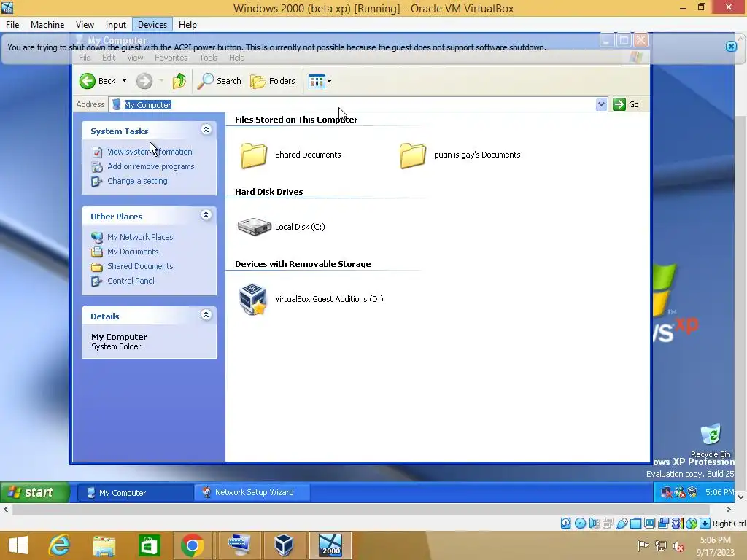Viewport: 747px width, 560px height.
Task: Click Change a setting link
Action: coord(137,181)
